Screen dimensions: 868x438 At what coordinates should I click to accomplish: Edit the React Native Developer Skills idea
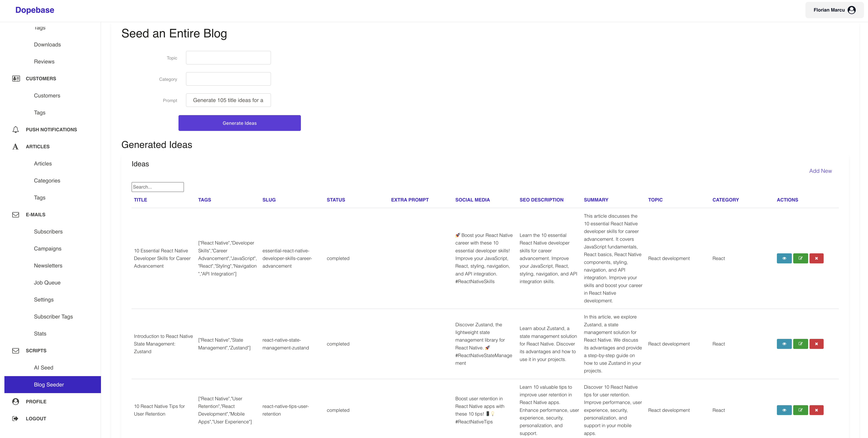(x=801, y=258)
